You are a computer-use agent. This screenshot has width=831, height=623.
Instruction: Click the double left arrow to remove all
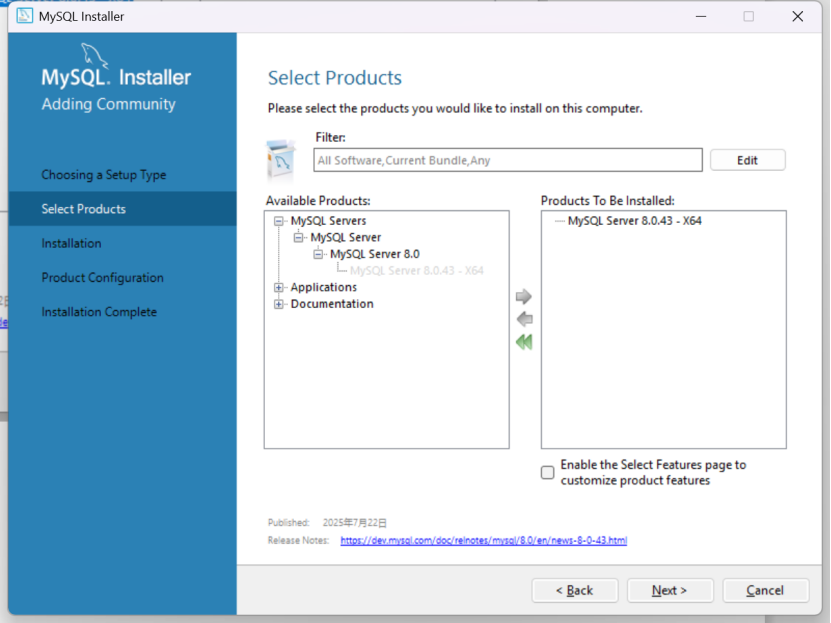(x=524, y=341)
